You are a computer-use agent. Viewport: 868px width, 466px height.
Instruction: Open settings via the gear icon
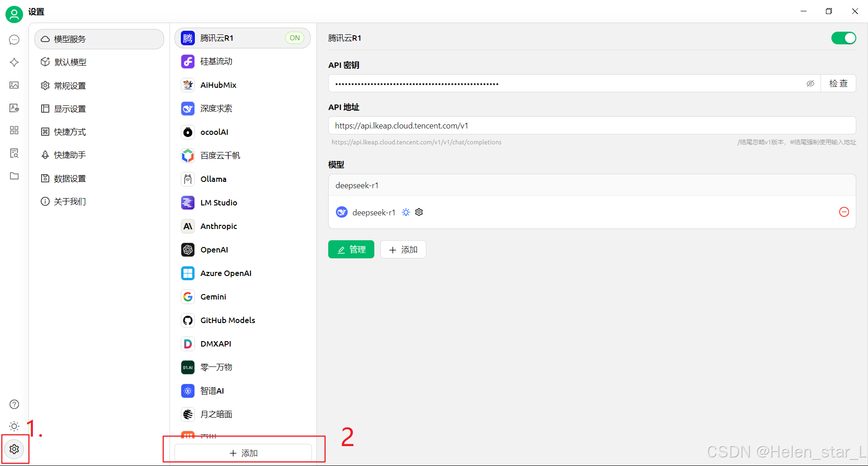[x=14, y=449]
